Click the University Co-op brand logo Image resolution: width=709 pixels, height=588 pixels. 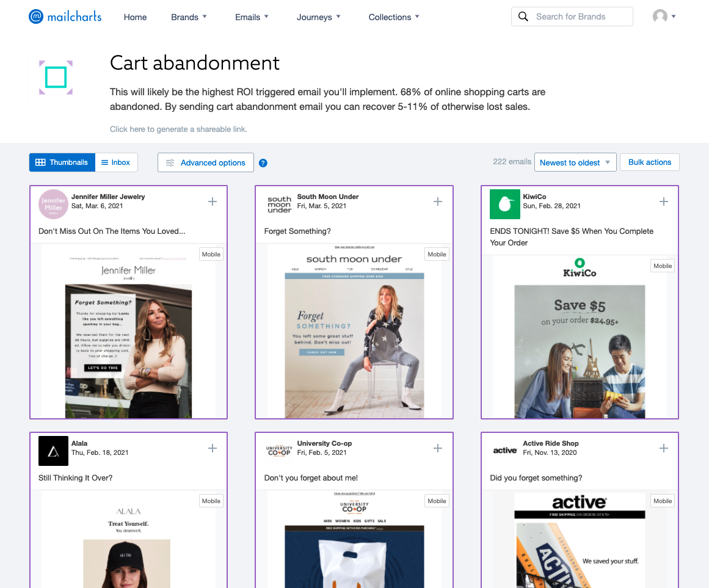(x=279, y=451)
